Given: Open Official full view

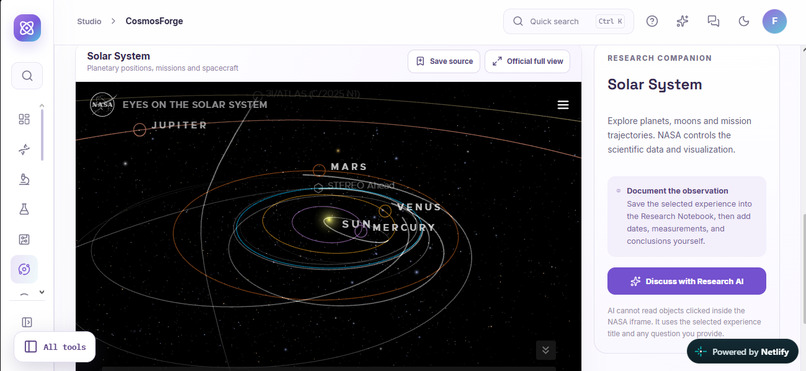Looking at the screenshot, I should pyautogui.click(x=527, y=61).
